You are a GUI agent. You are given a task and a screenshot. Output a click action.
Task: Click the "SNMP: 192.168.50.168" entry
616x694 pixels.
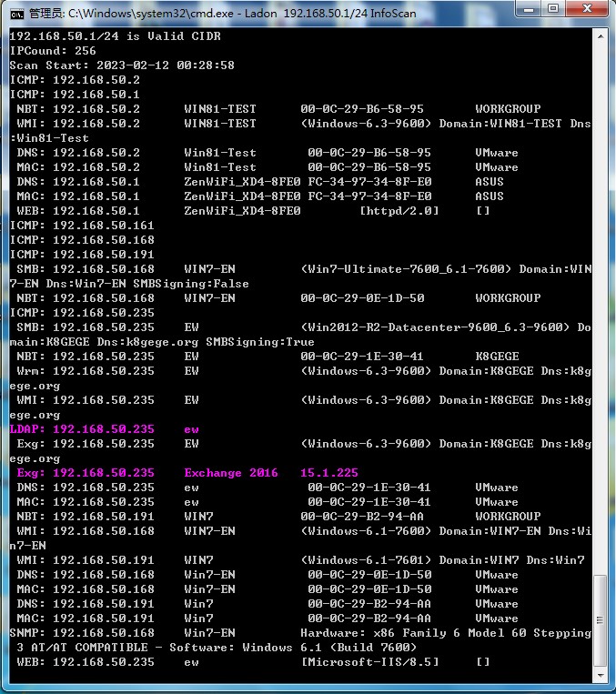[x=82, y=633]
